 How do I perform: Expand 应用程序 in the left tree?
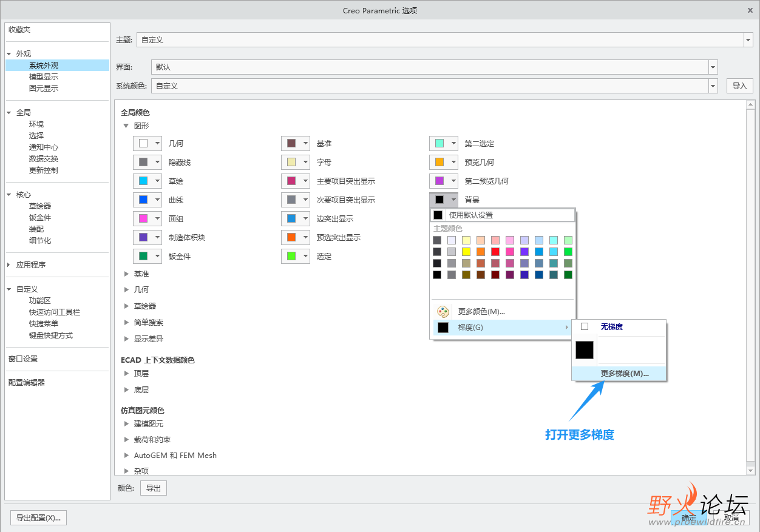pyautogui.click(x=9, y=265)
